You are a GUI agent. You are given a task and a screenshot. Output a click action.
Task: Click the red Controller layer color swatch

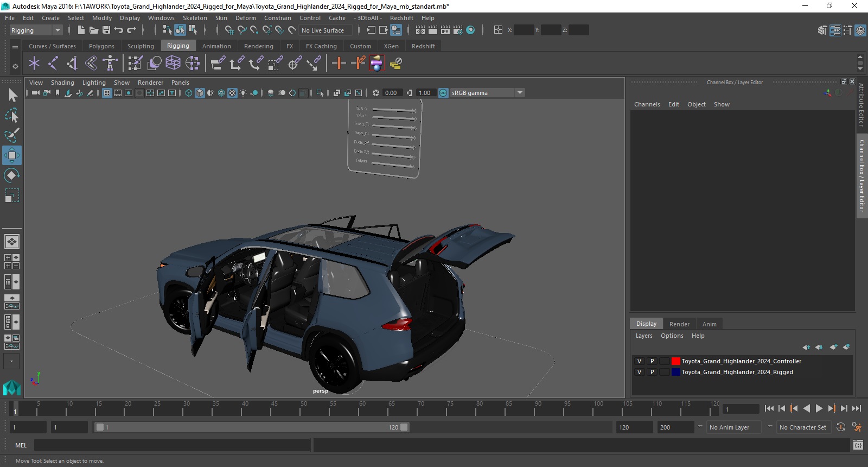tap(676, 361)
